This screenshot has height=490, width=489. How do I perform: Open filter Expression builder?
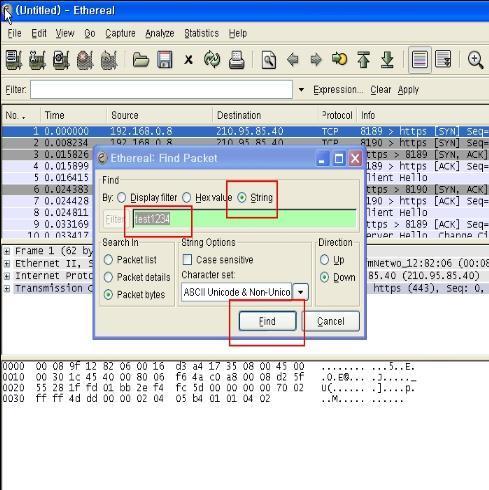tap(338, 90)
